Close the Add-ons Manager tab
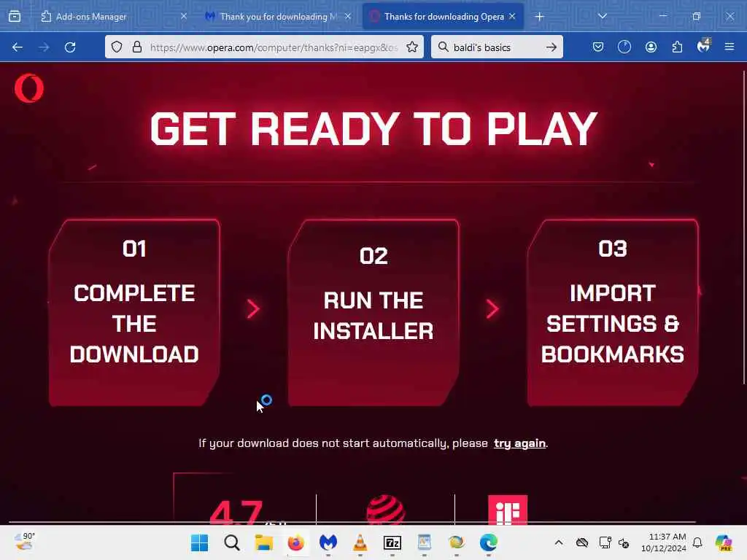Viewport: 747px width, 560px height. click(184, 16)
